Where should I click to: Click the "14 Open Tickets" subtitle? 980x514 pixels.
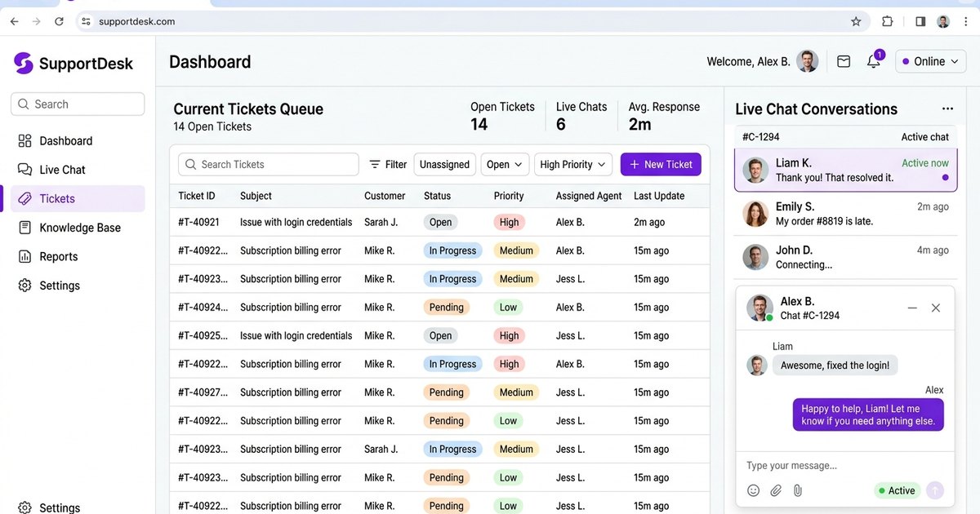click(212, 126)
